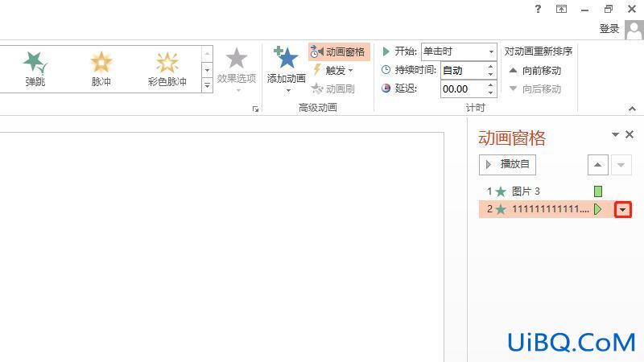The image size is (644, 362).
Task: Decrease the 延迟 delay value
Action: [x=491, y=93]
